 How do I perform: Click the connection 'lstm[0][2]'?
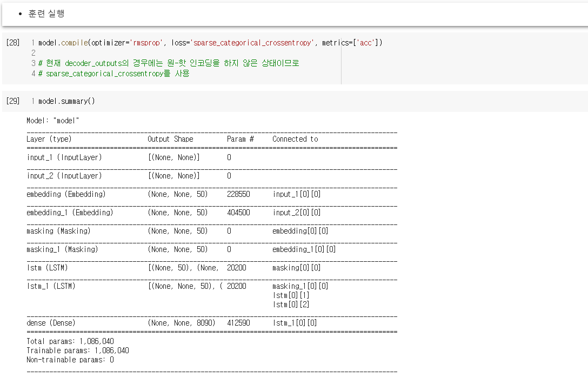pos(291,305)
